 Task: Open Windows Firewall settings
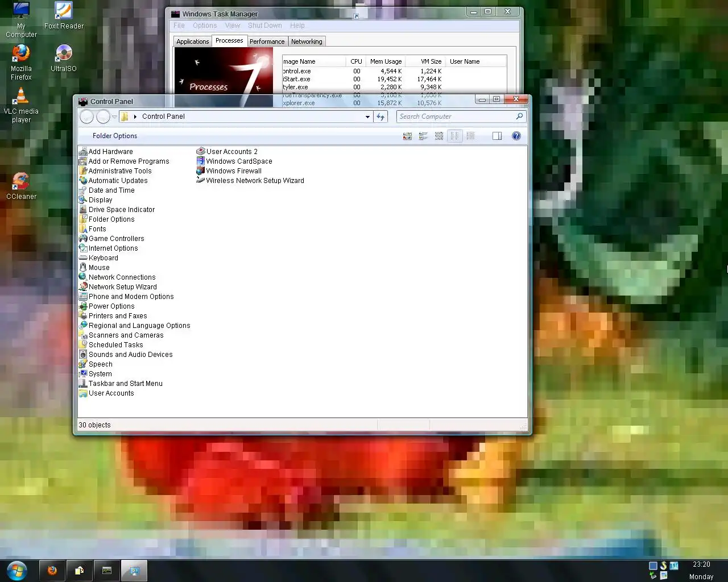pyautogui.click(x=229, y=171)
